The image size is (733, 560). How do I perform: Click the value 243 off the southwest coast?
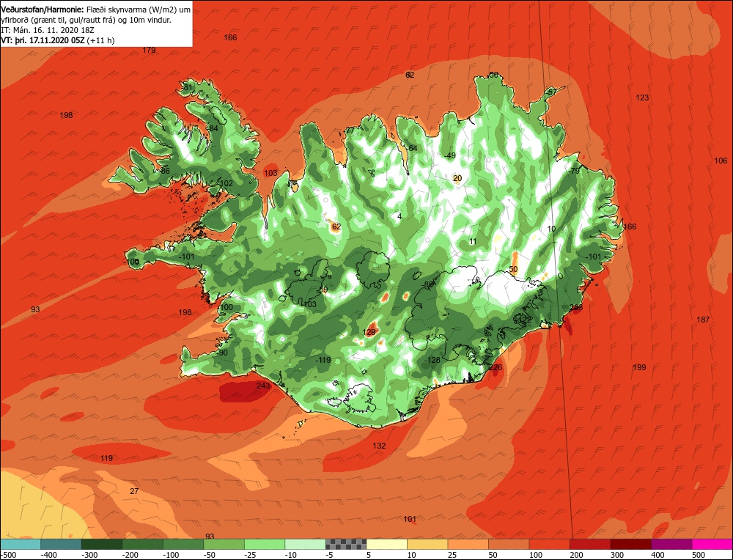263,385
